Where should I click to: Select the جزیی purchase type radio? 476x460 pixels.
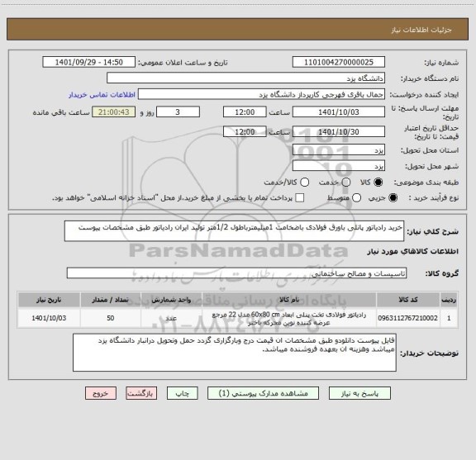coord(393,198)
